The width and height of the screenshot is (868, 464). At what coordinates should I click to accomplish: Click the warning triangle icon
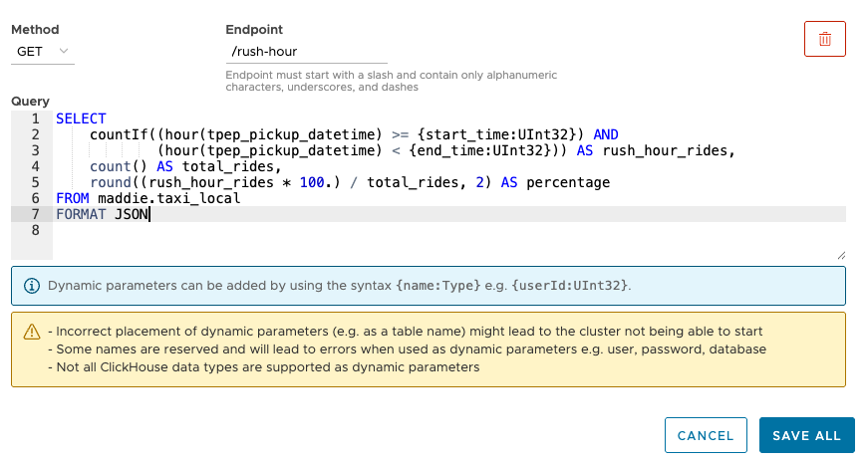point(32,332)
